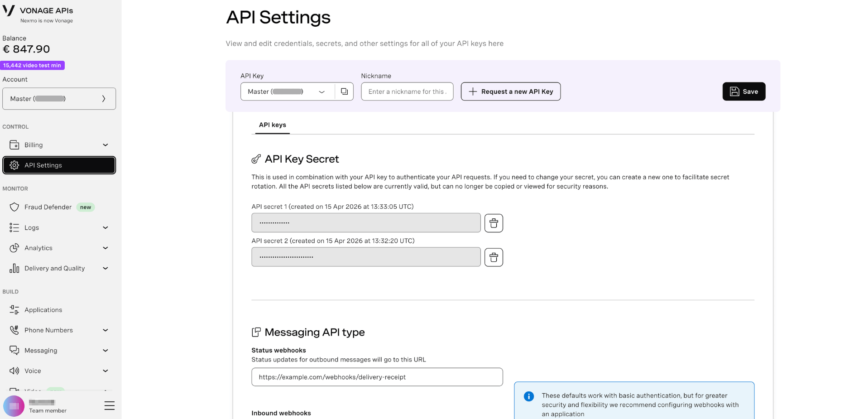The height and width of the screenshot is (419, 868).
Task: Click the Voice speaker icon
Action: [x=14, y=371]
